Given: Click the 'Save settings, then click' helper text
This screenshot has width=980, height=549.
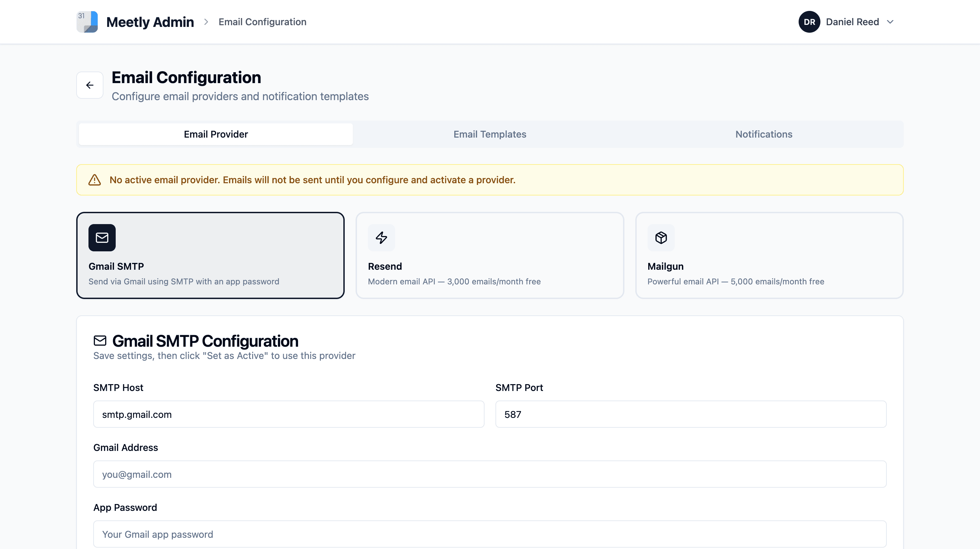Looking at the screenshot, I should (x=224, y=356).
